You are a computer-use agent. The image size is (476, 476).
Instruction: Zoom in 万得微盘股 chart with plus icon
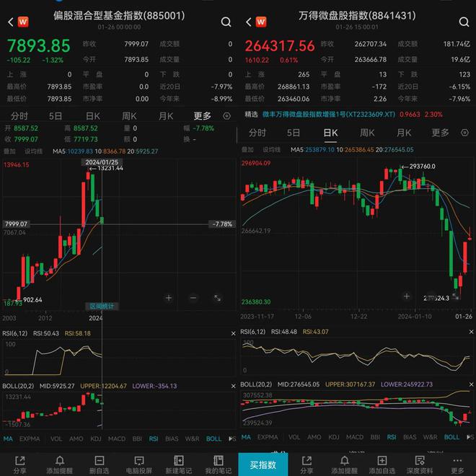(x=407, y=296)
